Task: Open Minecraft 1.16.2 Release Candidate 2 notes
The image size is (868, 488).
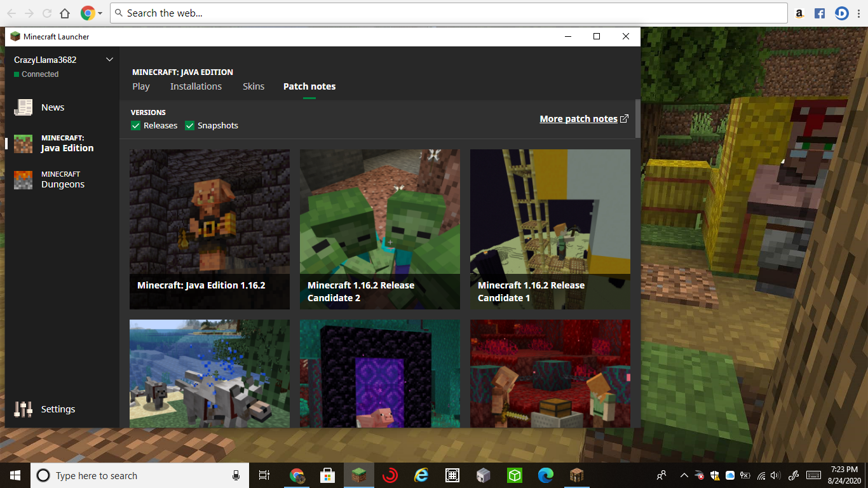Action: [x=379, y=229]
